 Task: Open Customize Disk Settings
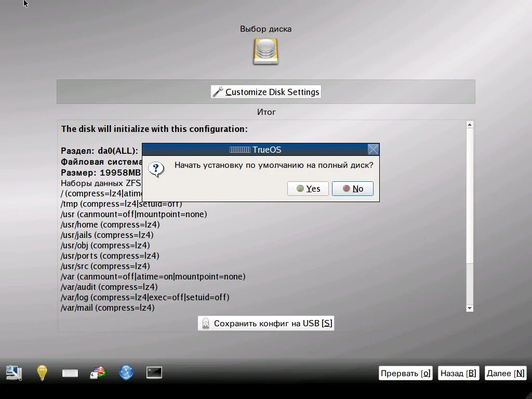pos(265,92)
